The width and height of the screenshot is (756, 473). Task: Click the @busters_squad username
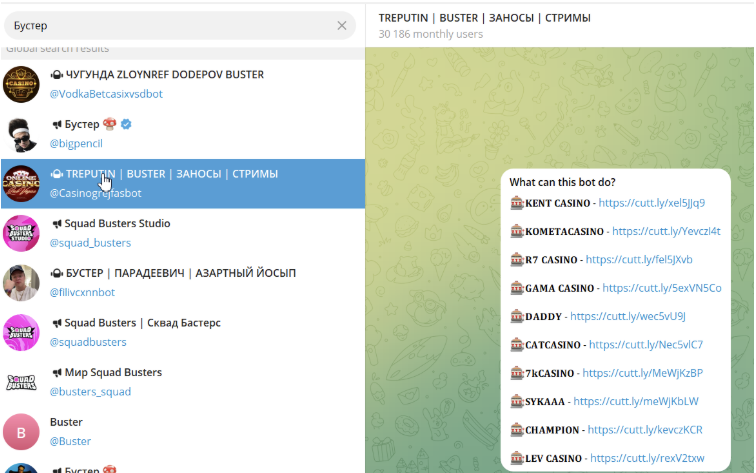click(x=90, y=392)
